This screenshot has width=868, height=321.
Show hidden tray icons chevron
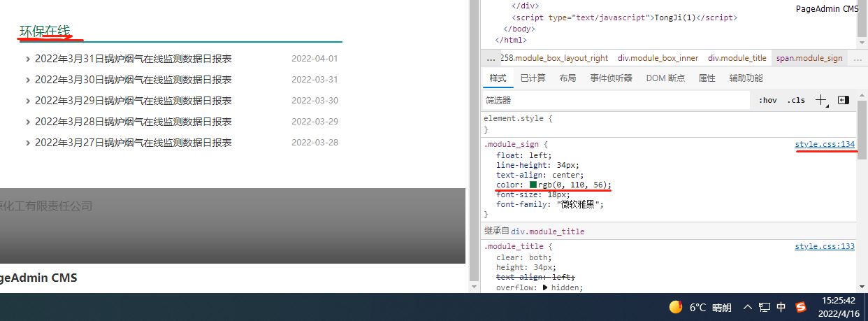coord(747,307)
